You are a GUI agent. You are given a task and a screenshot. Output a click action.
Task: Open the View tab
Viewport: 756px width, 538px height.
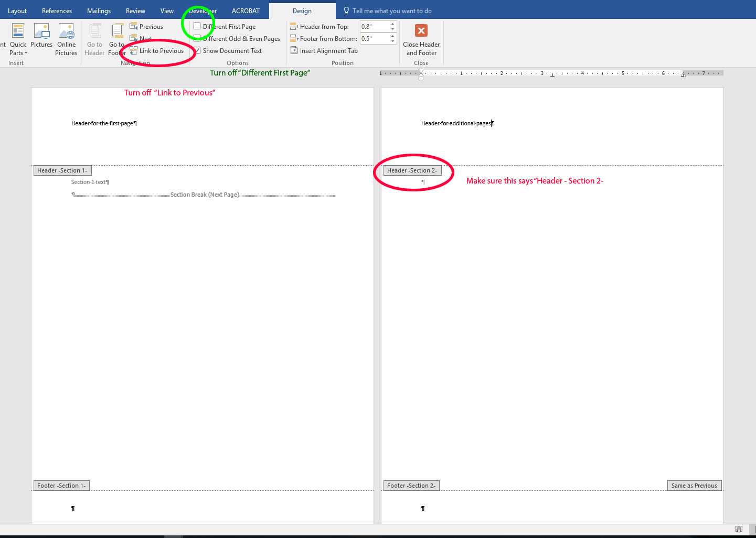coord(167,10)
